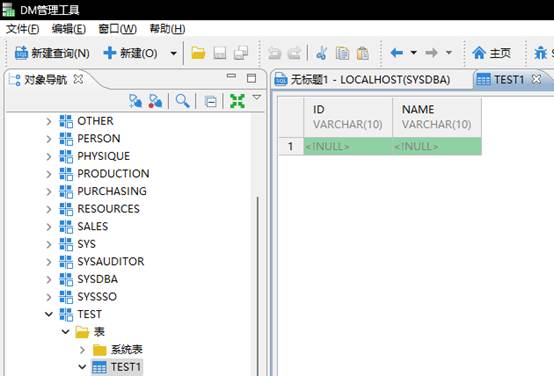The width and height of the screenshot is (554, 376).
Task: Click the Paste clipboard icon
Action: (363, 53)
